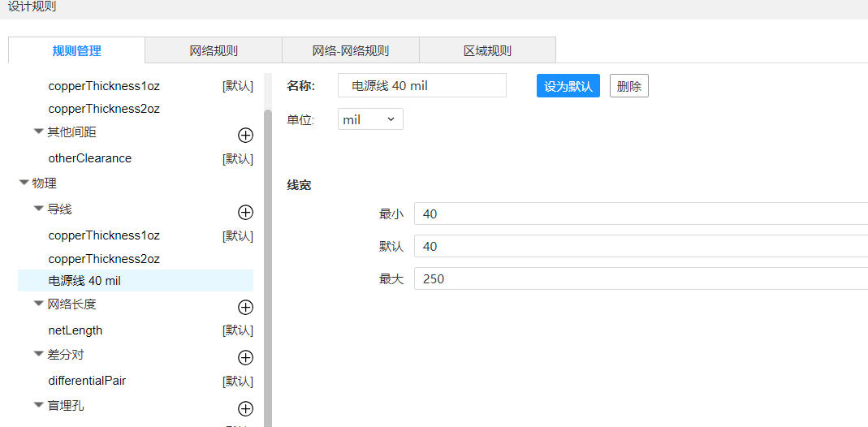
Task: Collapse the 网络长度 section
Action: [x=38, y=304]
